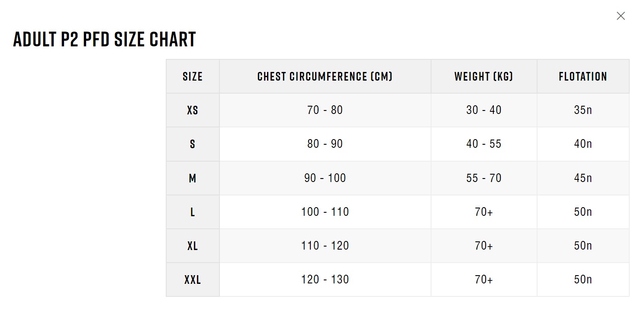Select the 35n flotation value

pyautogui.click(x=583, y=110)
